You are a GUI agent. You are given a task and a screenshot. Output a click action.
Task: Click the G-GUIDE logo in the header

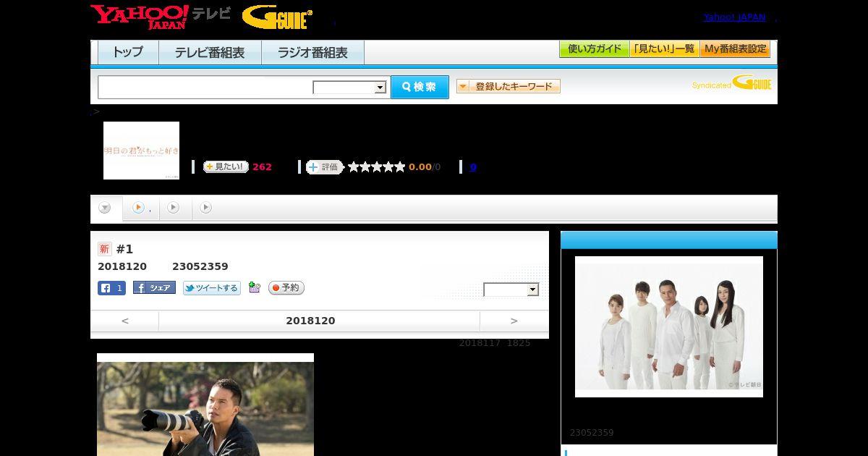pos(277,17)
